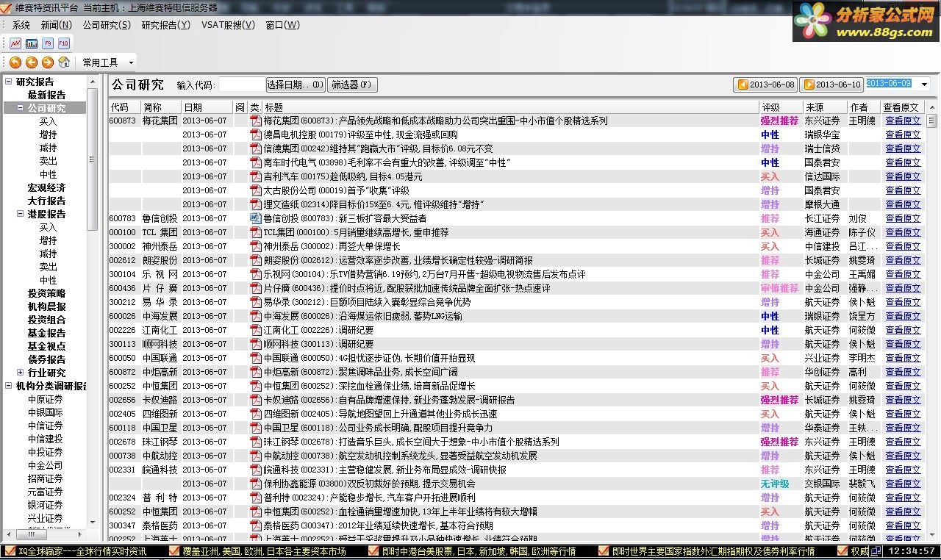Click PDF icon for 卡奴迪路 report

256,400
